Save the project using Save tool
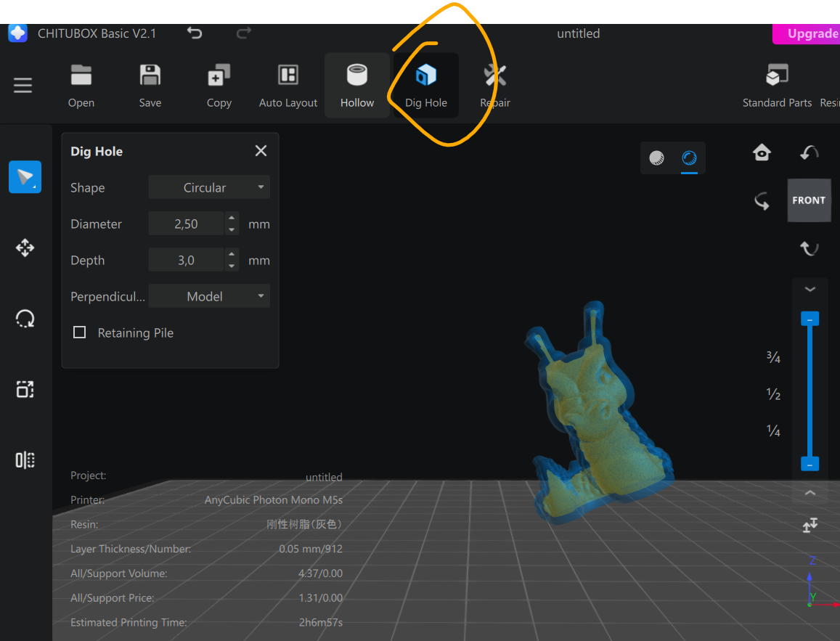This screenshot has height=641, width=840. [150, 86]
